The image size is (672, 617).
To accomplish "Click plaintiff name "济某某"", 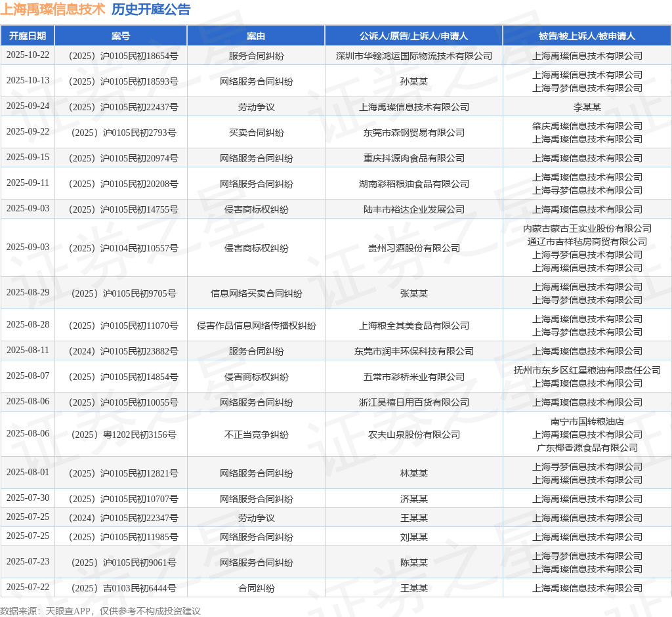I will click(x=414, y=499).
